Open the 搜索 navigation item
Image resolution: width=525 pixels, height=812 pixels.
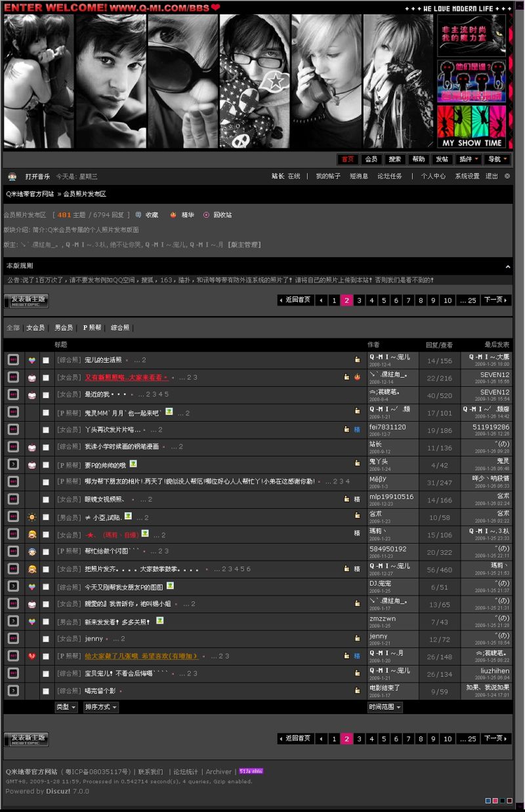coord(394,159)
